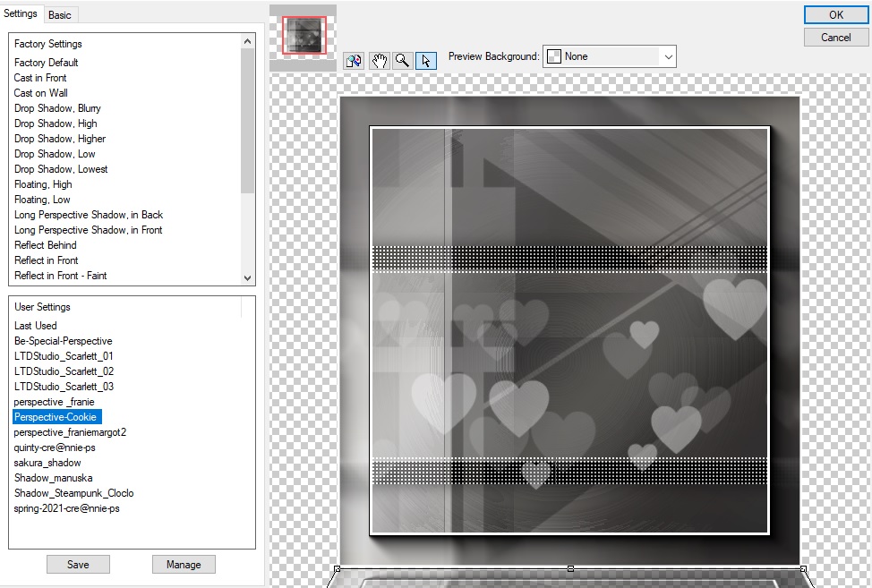
Task: Select the highlighted Perspective-Cookie setting
Action: click(57, 417)
